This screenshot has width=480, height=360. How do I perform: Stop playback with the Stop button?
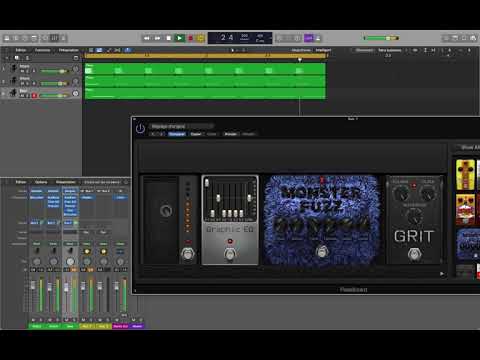pos(169,38)
